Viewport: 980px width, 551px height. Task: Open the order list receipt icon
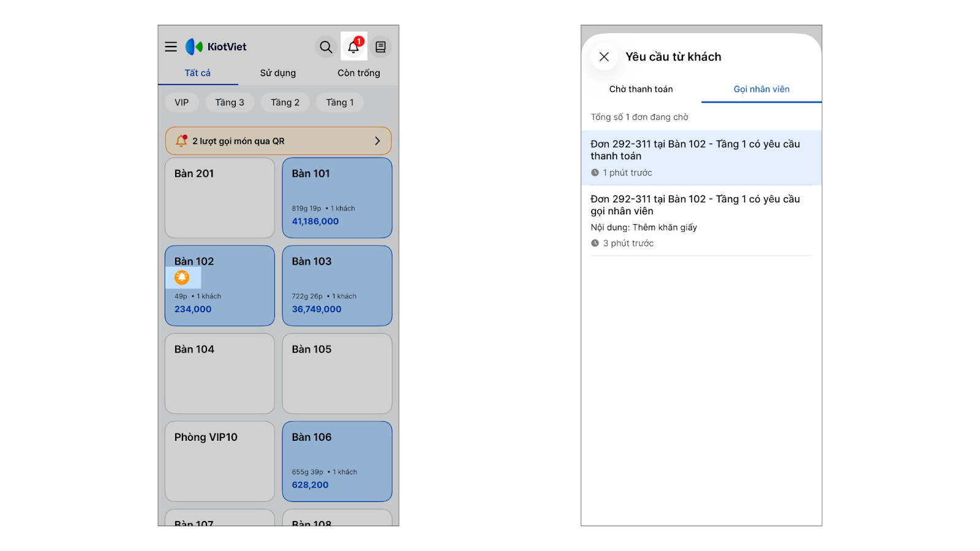380,47
